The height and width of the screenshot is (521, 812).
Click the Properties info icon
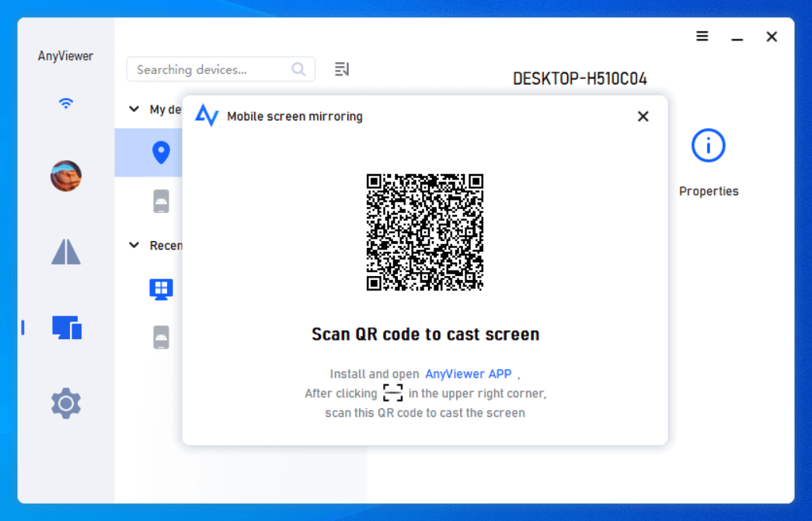(708, 145)
